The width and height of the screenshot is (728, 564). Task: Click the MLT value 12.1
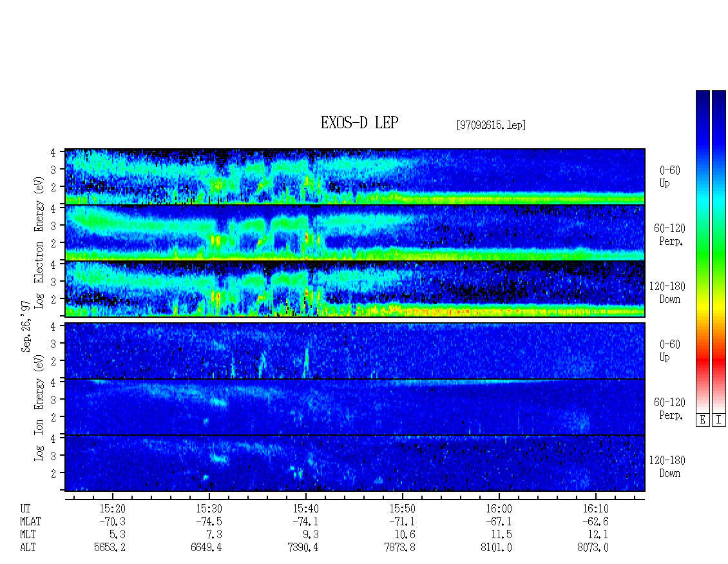click(597, 535)
